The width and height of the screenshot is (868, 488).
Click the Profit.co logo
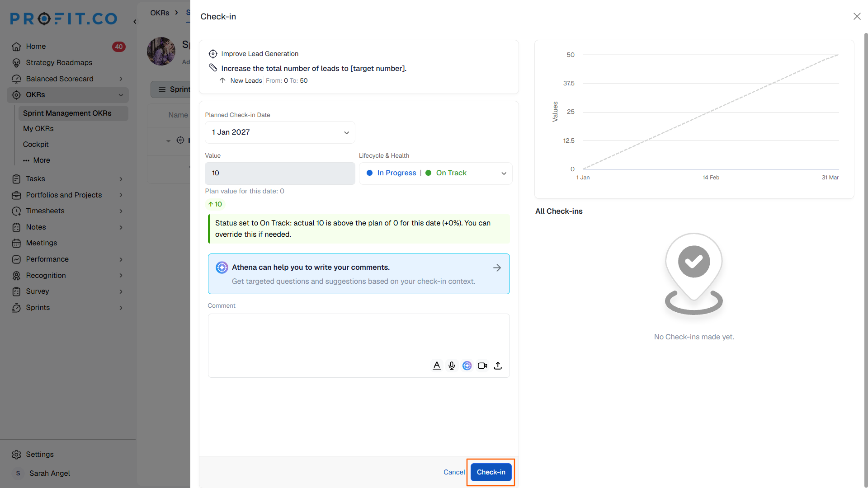(64, 19)
